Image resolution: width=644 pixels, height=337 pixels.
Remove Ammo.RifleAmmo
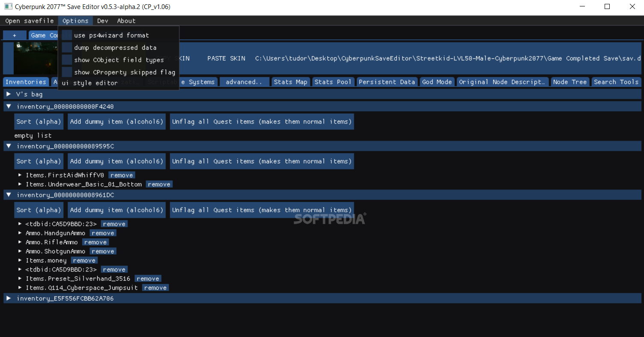point(95,242)
